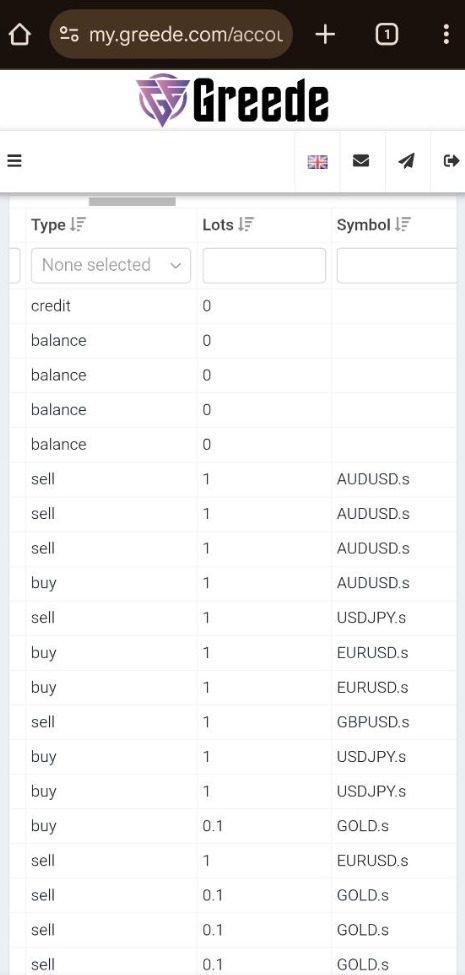Open the browser three-dot menu
This screenshot has height=975, width=465.
tap(446, 35)
